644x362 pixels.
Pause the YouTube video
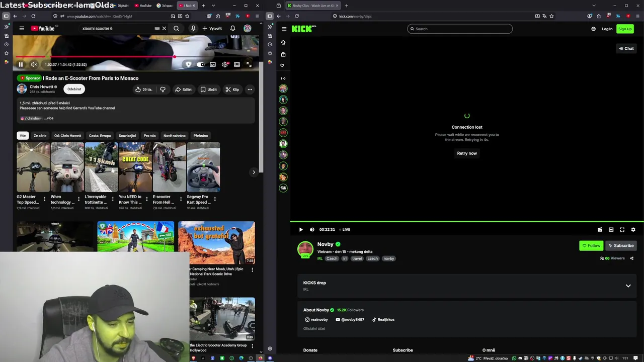click(x=21, y=64)
